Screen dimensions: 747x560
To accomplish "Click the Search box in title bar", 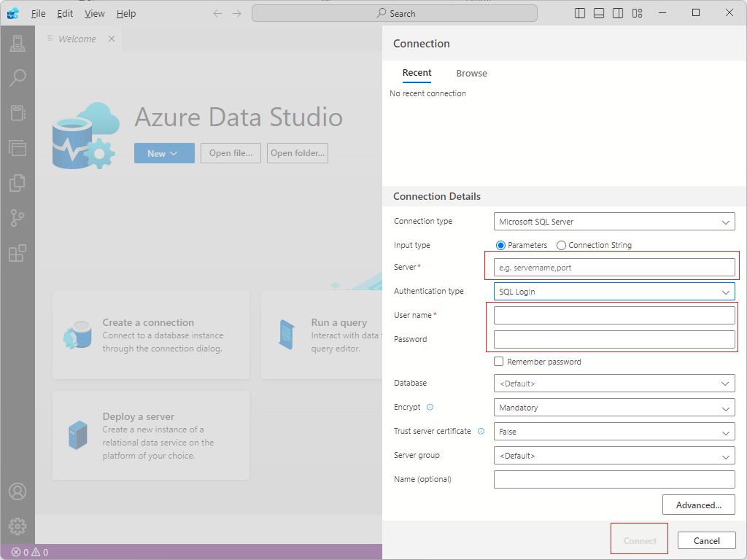I will (x=395, y=13).
